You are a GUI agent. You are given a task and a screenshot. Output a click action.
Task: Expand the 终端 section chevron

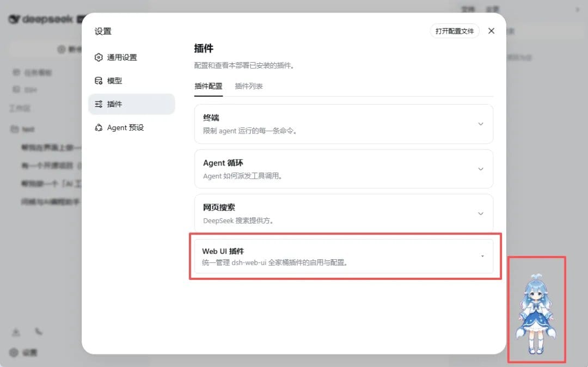481,124
